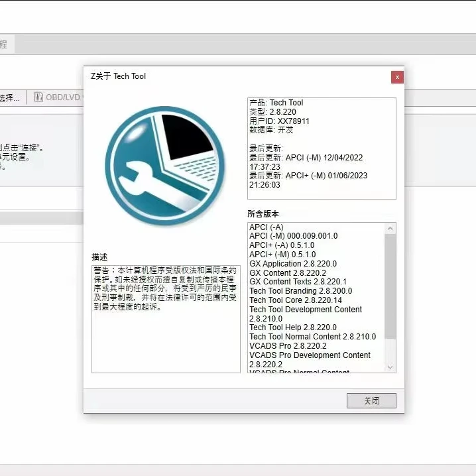Click OBD/LVD icon in background toolbar
The width and height of the screenshot is (476, 476).
(38, 97)
